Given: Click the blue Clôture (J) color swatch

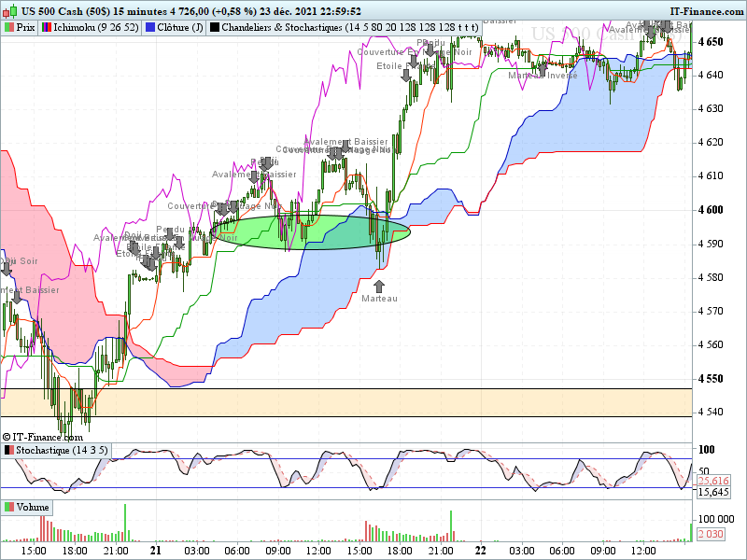Looking at the screenshot, I should 150,28.
